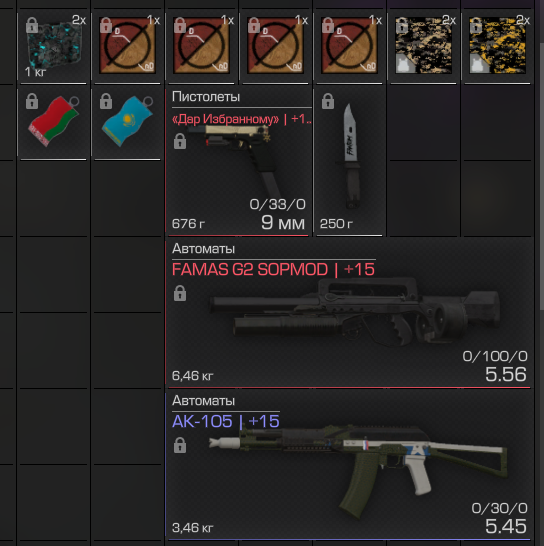This screenshot has height=546, width=544.
Task: Click the Автоматы label above FAMAS
Action: tap(203, 249)
